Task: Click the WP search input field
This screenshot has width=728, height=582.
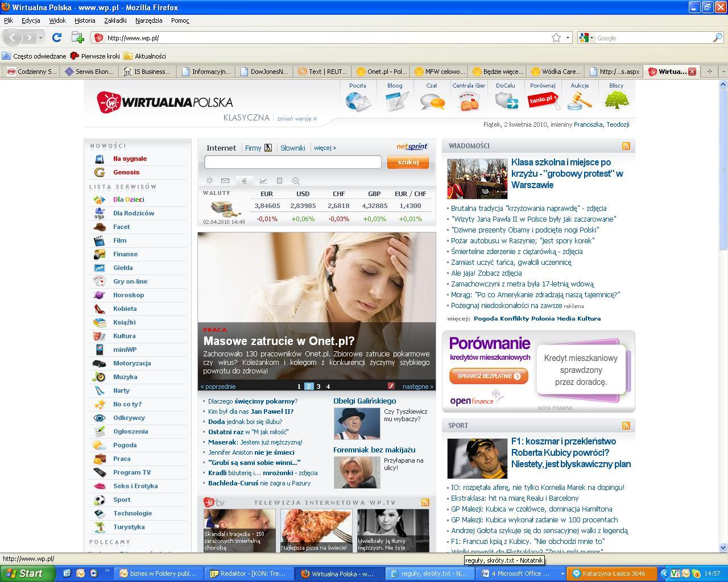Action: pos(292,162)
